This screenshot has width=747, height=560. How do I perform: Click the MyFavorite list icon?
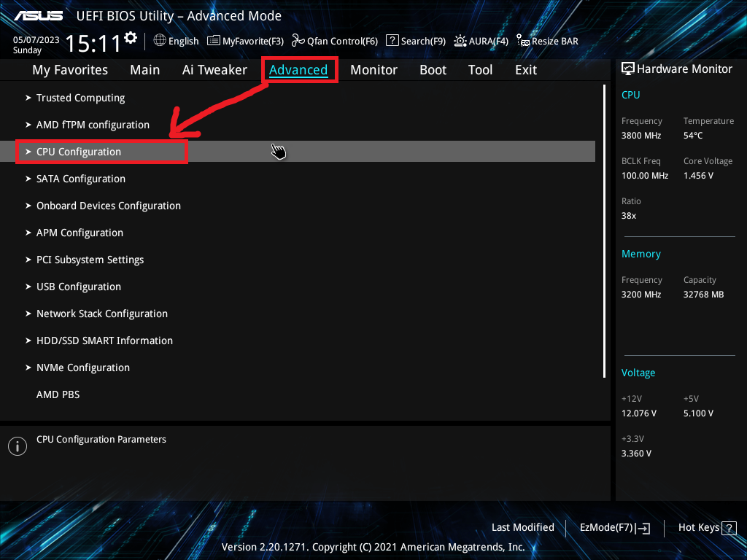click(x=214, y=41)
